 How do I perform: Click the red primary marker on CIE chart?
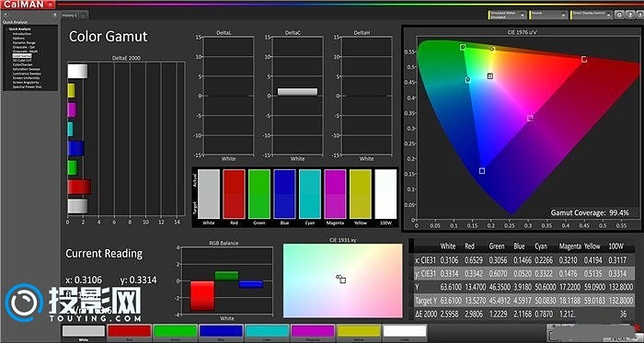pyautogui.click(x=584, y=60)
